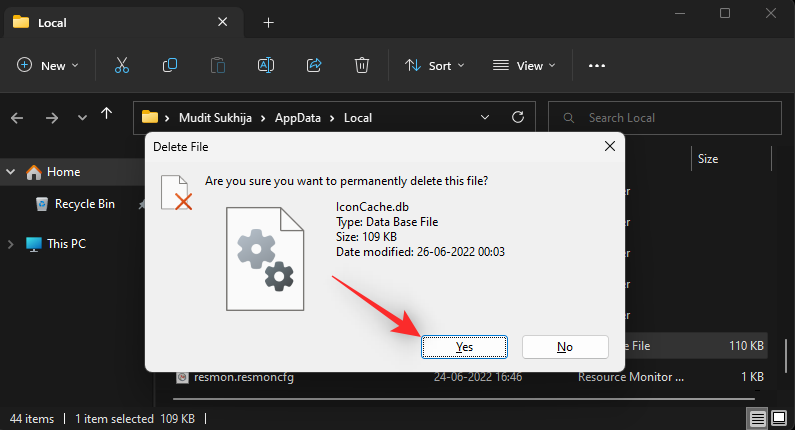Click the Delete trash can icon
The image size is (795, 430).
tap(362, 65)
